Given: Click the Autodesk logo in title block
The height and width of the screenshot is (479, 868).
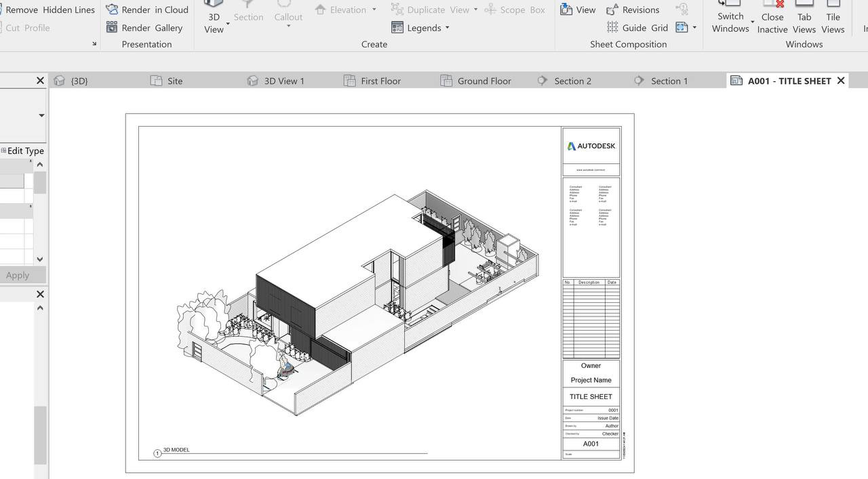Looking at the screenshot, I should (x=591, y=146).
